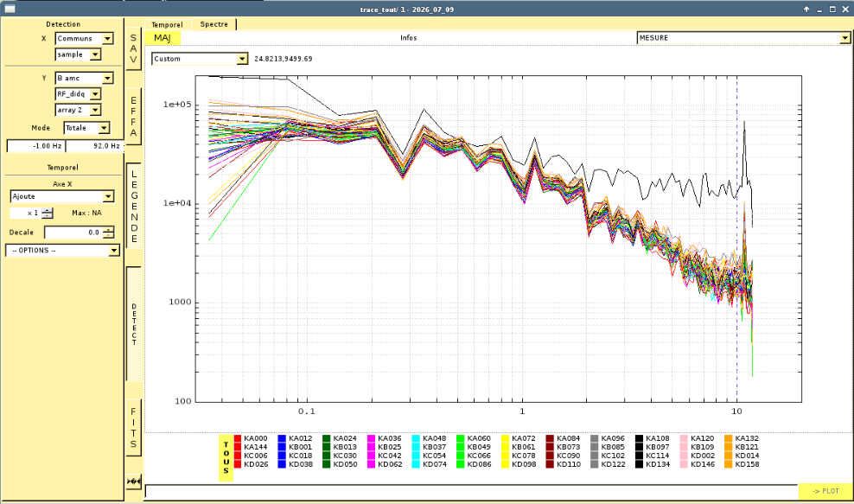Image resolution: width=854 pixels, height=504 pixels.
Task: Open the Communs X dropdown
Action: [x=85, y=39]
